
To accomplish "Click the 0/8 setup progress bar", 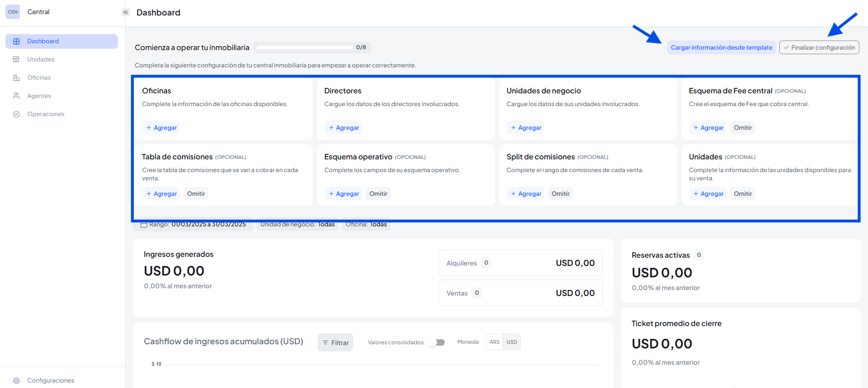I will pyautogui.click(x=304, y=47).
